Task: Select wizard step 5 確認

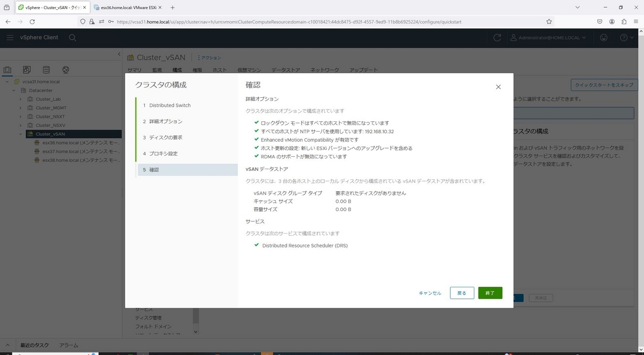Action: tap(187, 170)
